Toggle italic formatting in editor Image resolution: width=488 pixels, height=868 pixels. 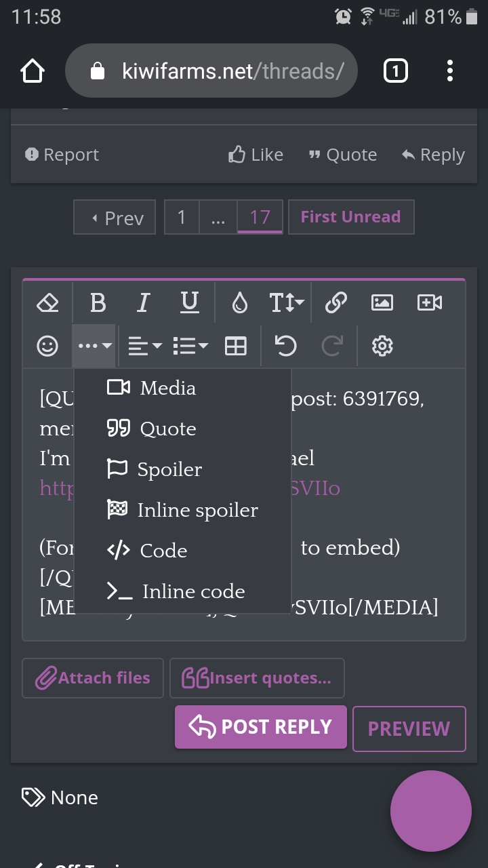coord(143,302)
